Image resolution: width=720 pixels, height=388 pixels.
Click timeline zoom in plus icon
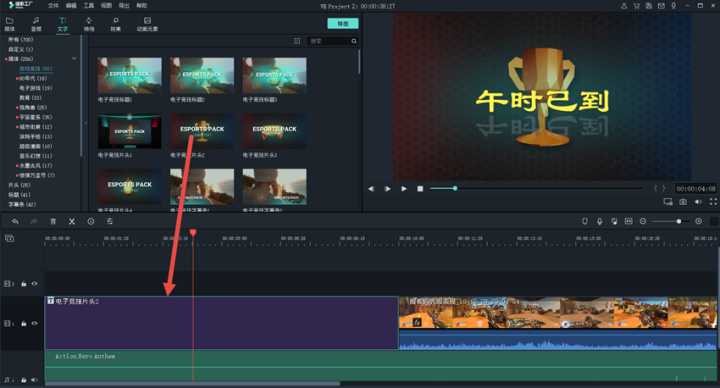coord(698,221)
